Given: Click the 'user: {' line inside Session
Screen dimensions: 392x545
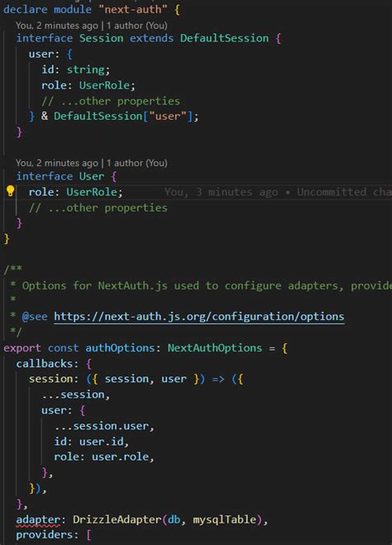Looking at the screenshot, I should coord(50,54).
